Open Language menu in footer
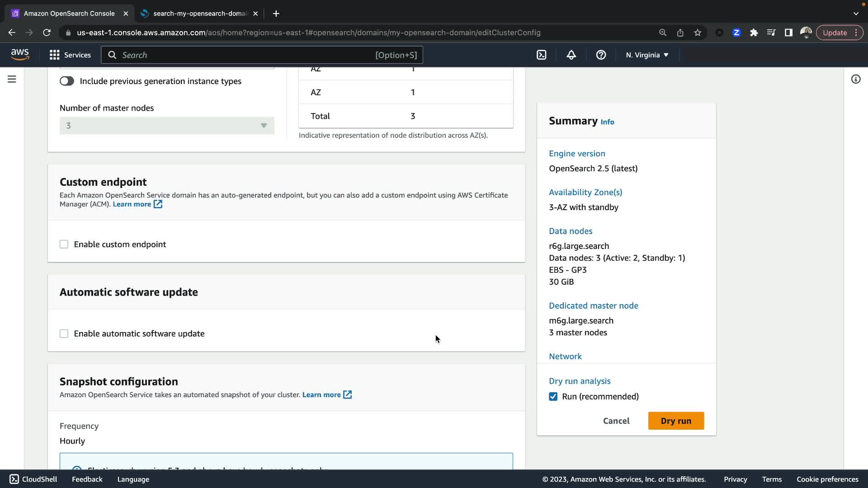The height and width of the screenshot is (488, 868). (133, 479)
